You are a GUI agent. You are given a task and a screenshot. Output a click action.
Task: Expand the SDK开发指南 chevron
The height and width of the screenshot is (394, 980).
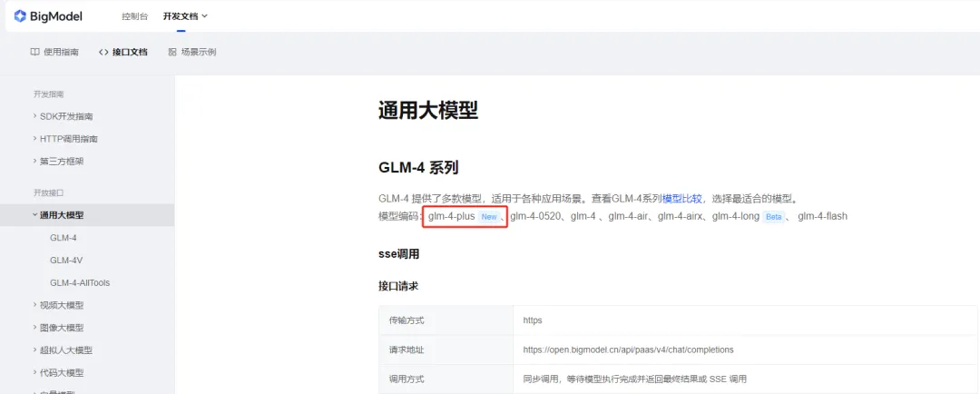click(35, 116)
